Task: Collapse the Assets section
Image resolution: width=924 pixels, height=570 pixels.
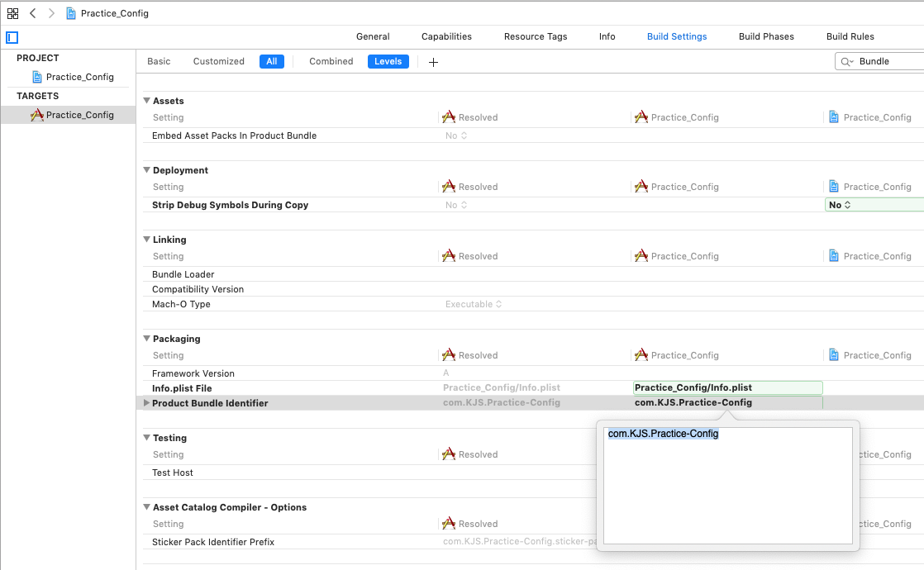Action: click(x=147, y=101)
